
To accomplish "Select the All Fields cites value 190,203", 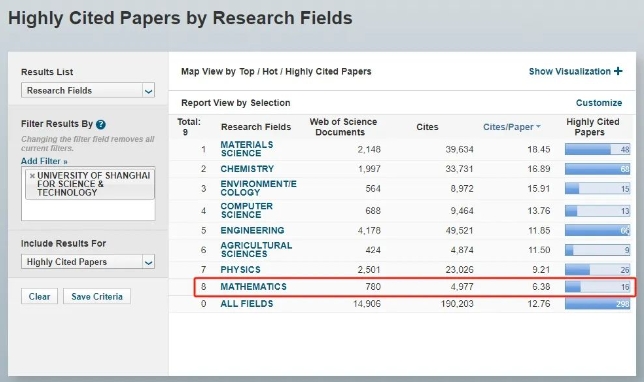I will tap(457, 304).
